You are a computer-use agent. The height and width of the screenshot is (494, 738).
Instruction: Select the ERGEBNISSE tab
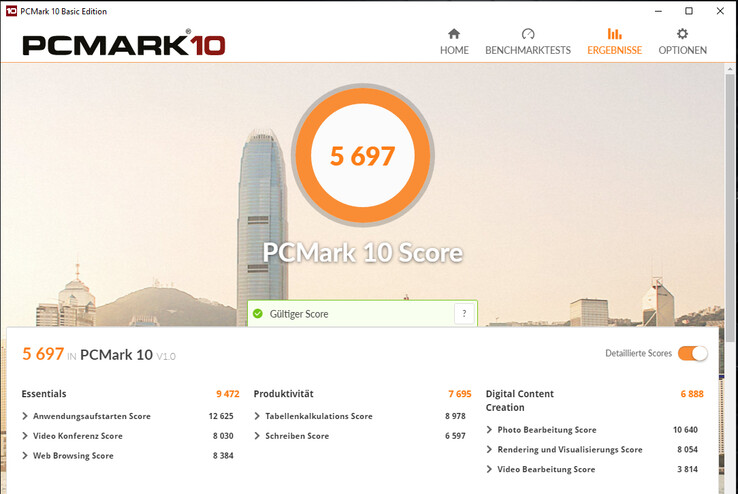(x=614, y=42)
